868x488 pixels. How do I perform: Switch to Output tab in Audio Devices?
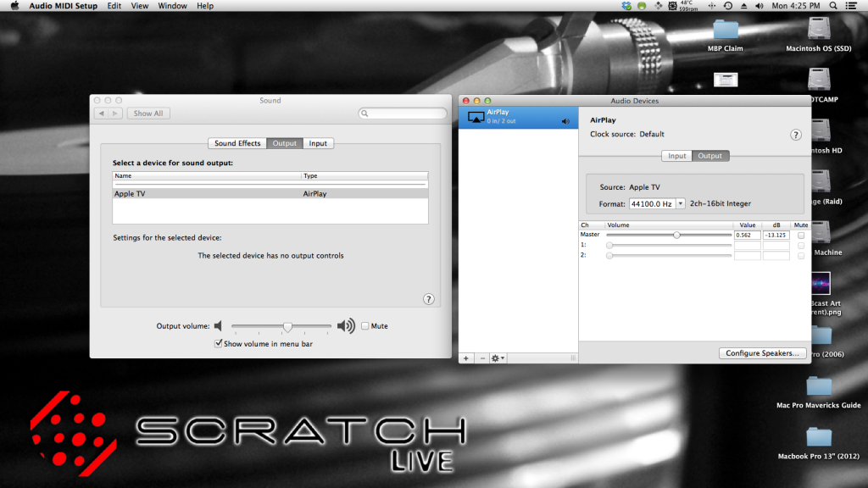point(709,156)
